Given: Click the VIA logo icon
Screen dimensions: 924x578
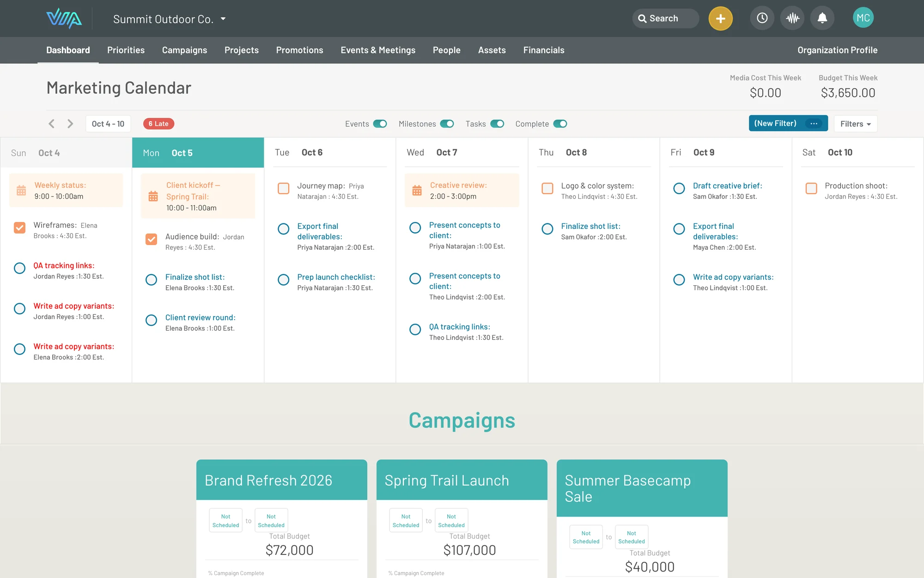Looking at the screenshot, I should [64, 18].
